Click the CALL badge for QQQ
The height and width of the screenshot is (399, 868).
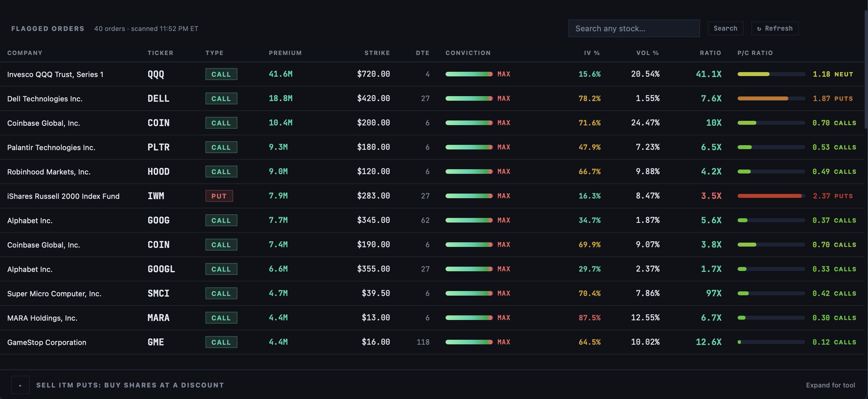(221, 74)
